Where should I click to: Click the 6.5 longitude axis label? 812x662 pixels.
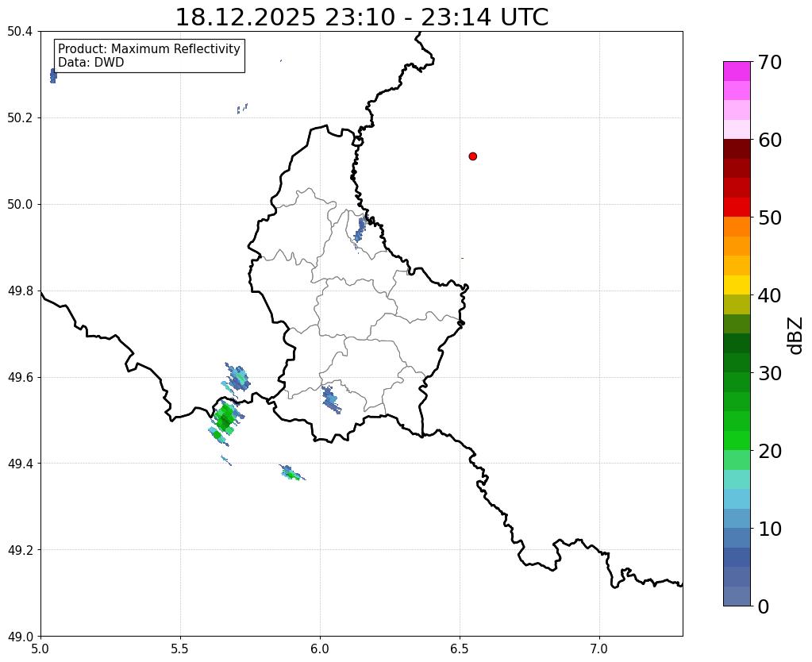(460, 649)
